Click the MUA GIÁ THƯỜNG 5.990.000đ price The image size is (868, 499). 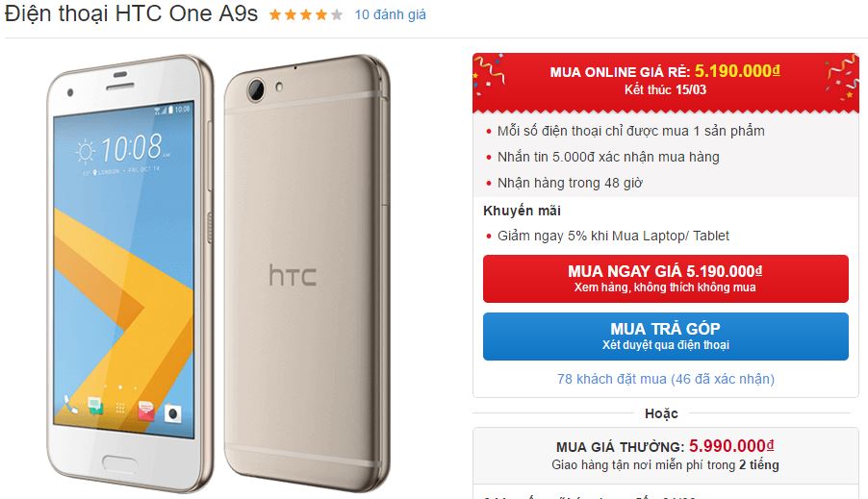click(x=665, y=446)
